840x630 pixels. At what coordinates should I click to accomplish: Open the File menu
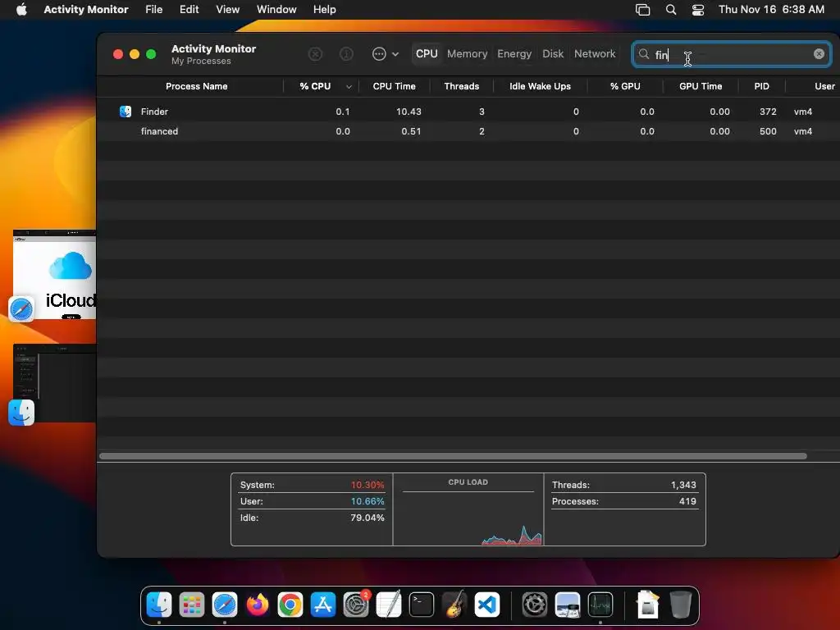pos(153,9)
